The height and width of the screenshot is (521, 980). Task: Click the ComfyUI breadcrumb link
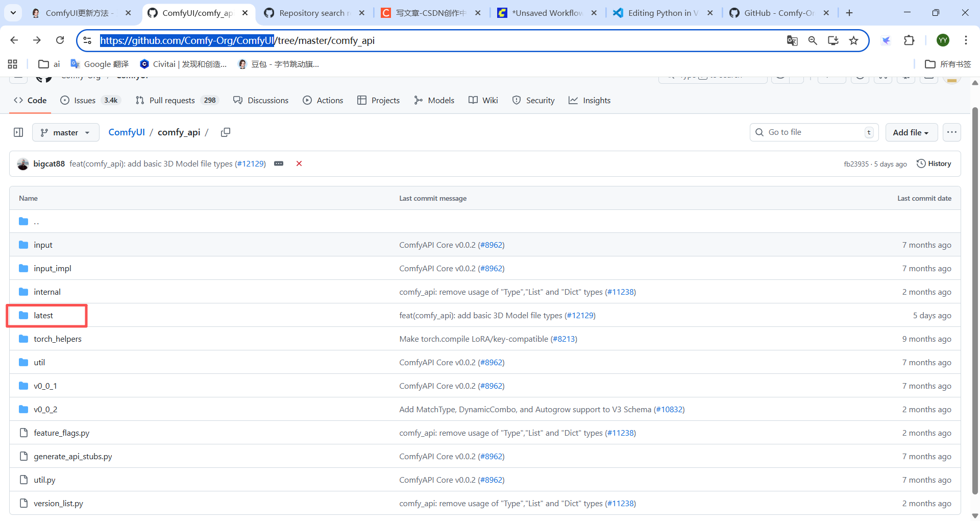click(x=127, y=132)
